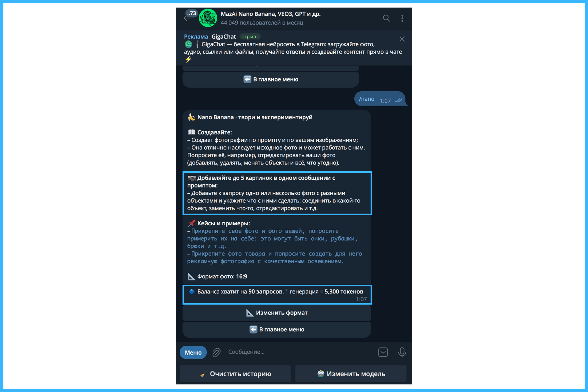Viewport: 588px width, 392px height.
Task: Click the microphone voice message icon
Action: pos(402,352)
